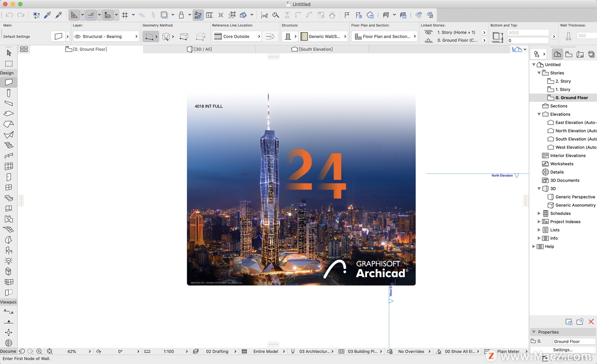
Task: Select the Stair tool
Action: point(9,145)
